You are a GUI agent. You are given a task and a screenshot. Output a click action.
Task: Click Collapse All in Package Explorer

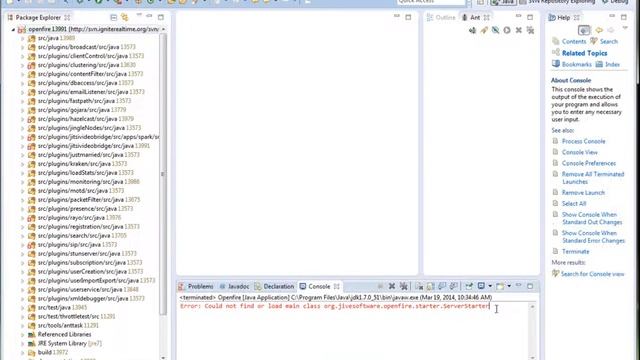pyautogui.click(x=113, y=18)
